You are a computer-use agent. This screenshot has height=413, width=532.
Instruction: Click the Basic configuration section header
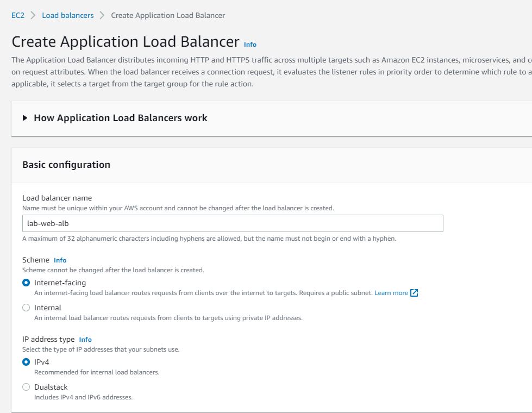[66, 165]
